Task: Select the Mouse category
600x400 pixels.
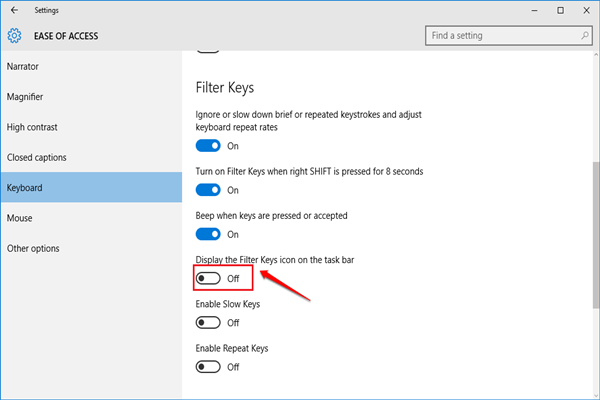Action: pyautogui.click(x=20, y=217)
